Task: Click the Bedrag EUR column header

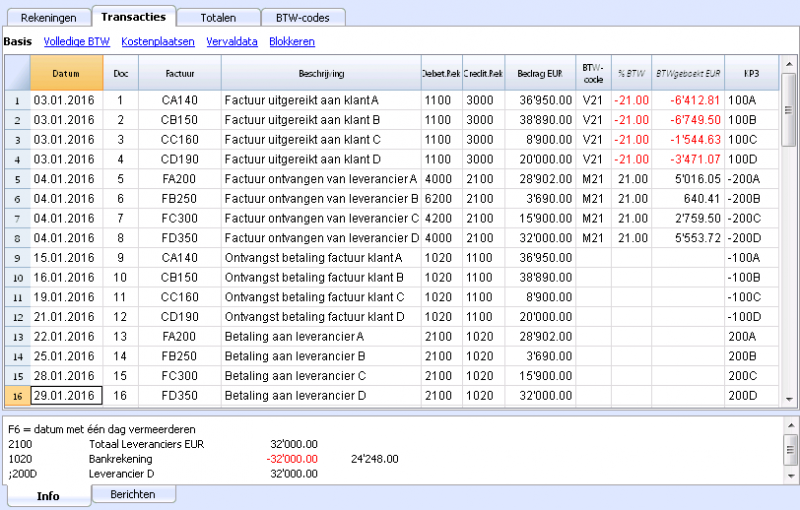Action: coord(540,73)
